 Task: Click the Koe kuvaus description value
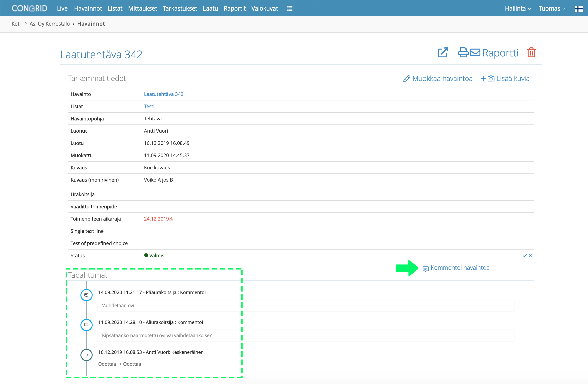[x=157, y=168]
